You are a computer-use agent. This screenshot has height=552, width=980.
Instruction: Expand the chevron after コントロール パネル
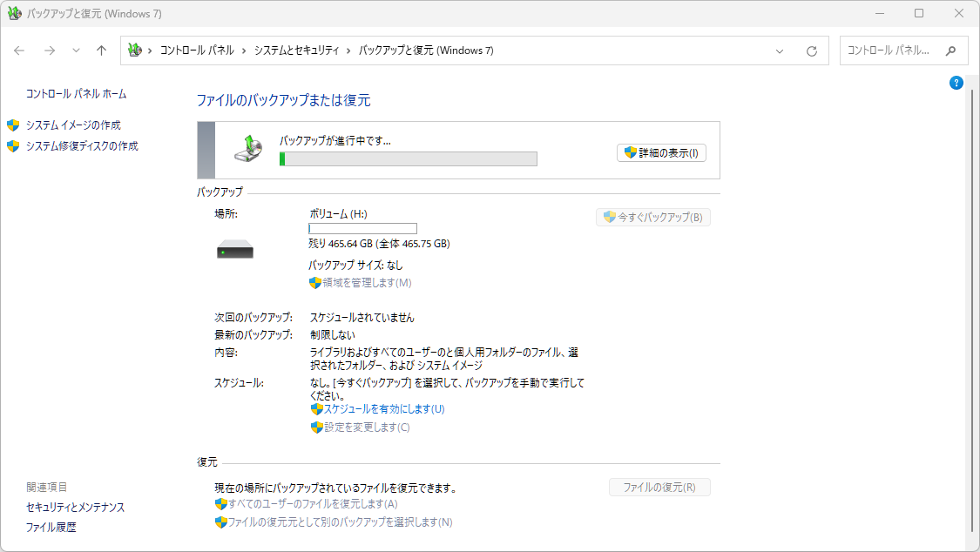244,50
